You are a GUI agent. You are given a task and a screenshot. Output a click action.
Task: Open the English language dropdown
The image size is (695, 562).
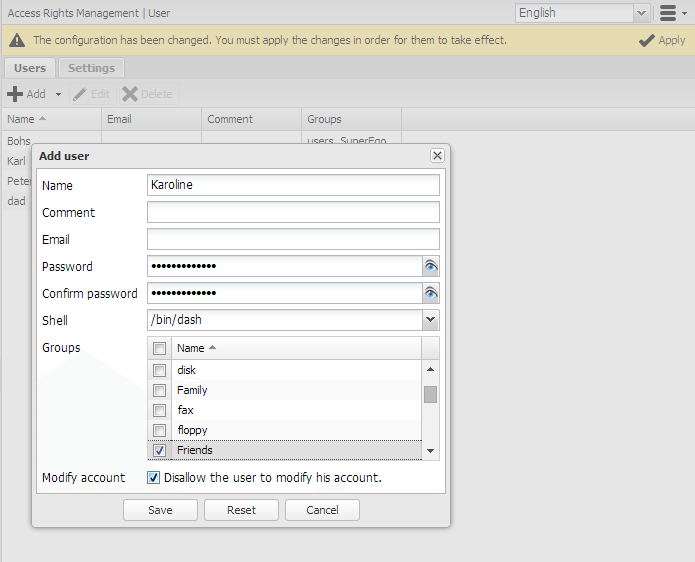(641, 13)
